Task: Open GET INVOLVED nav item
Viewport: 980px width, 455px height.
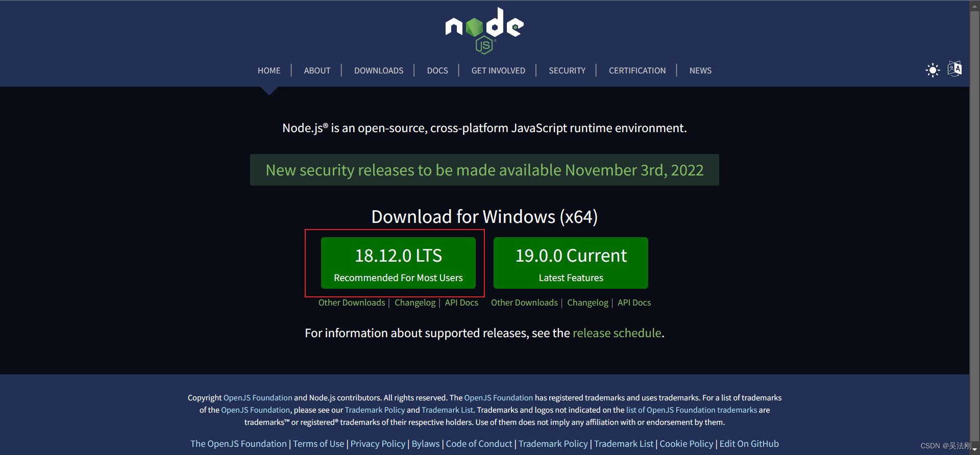Action: click(x=498, y=70)
